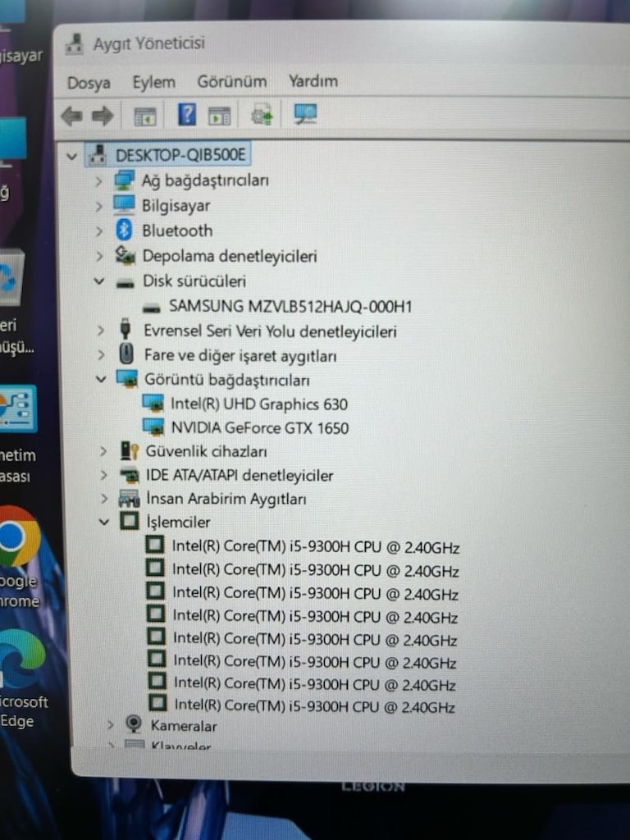This screenshot has height=840, width=630.
Task: Collapse the İşlemciler node
Action: coord(104,521)
